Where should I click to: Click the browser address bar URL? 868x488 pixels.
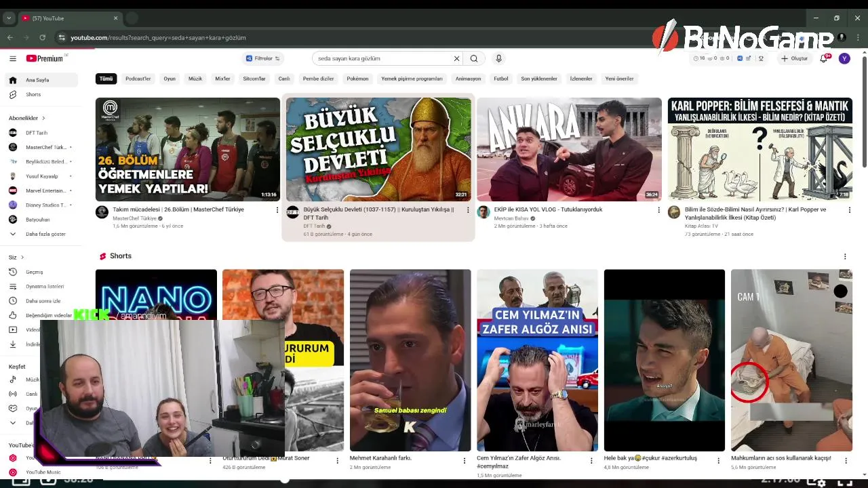[158, 37]
